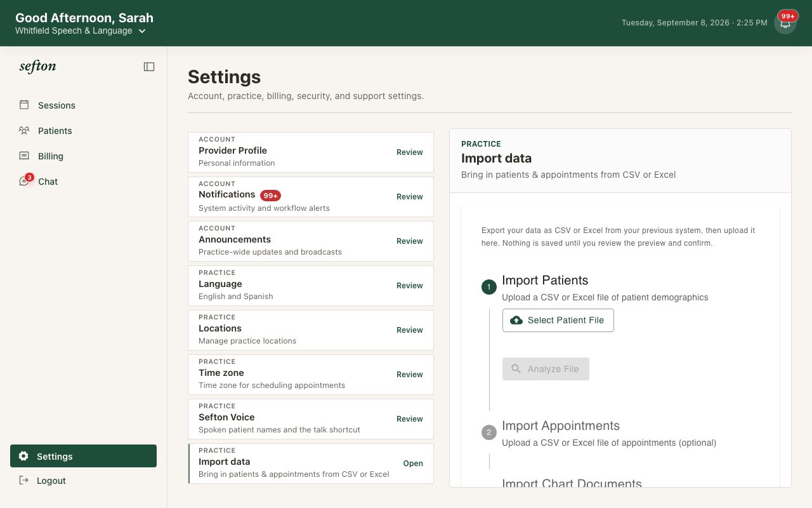Select the Logout option
The image size is (812, 508).
83,481
